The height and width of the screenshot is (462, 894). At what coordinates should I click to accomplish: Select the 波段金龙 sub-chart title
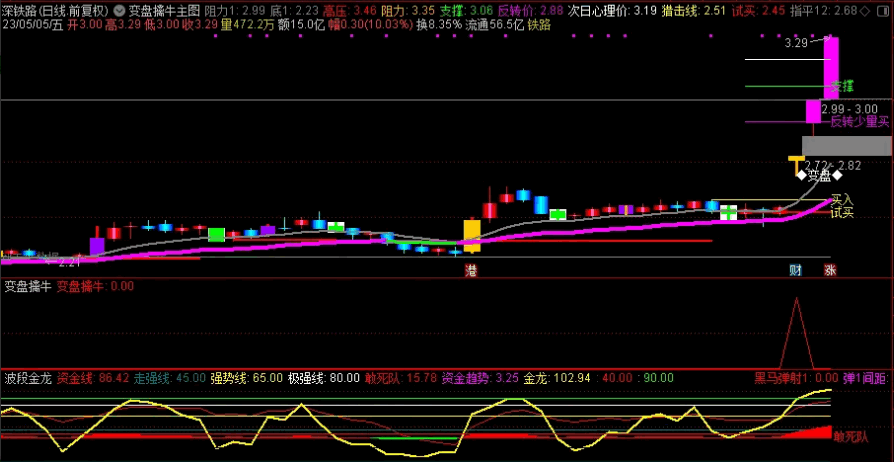pos(27,378)
